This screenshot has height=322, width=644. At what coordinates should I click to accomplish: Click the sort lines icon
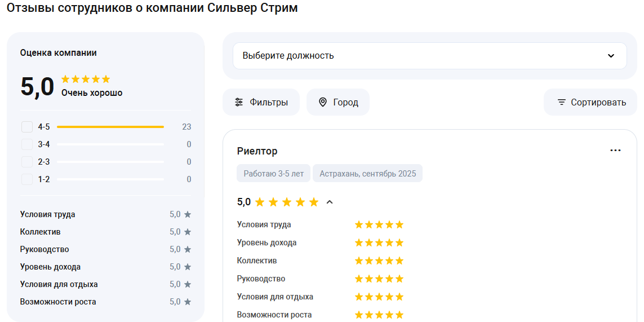(561, 102)
